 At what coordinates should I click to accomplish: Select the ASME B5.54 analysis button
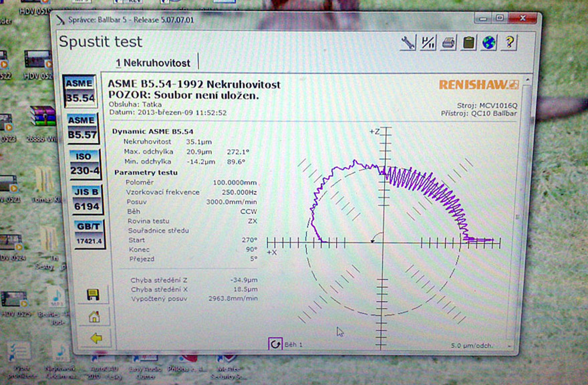coord(80,91)
